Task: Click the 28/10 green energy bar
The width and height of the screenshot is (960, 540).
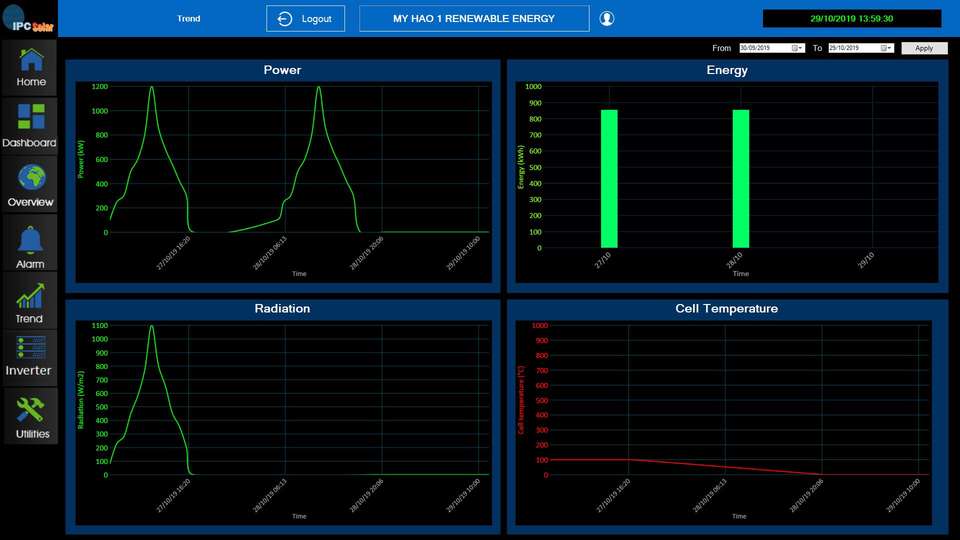Action: pos(741,178)
